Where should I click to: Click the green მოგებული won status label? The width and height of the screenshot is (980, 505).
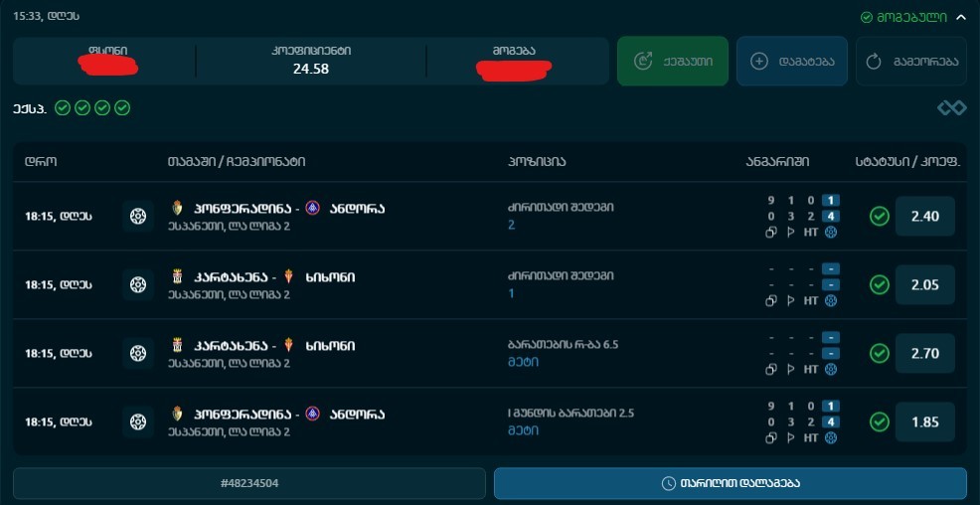(903, 18)
